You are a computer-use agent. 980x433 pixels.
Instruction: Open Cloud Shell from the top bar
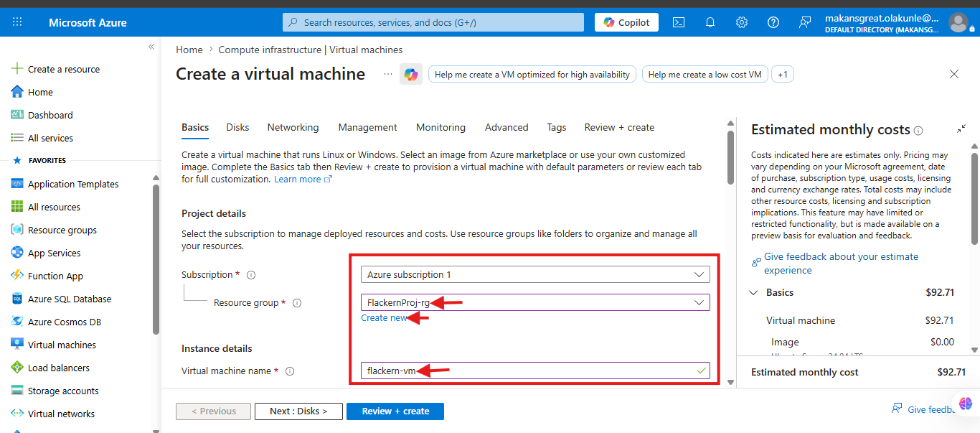click(x=679, y=22)
